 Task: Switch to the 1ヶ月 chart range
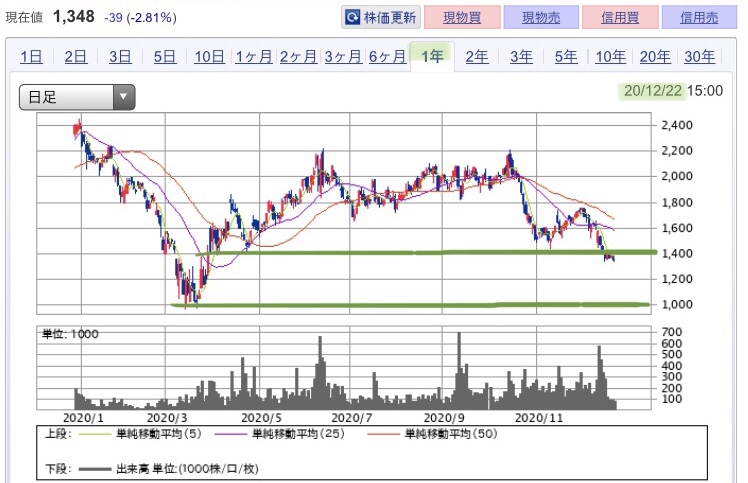coord(253,57)
